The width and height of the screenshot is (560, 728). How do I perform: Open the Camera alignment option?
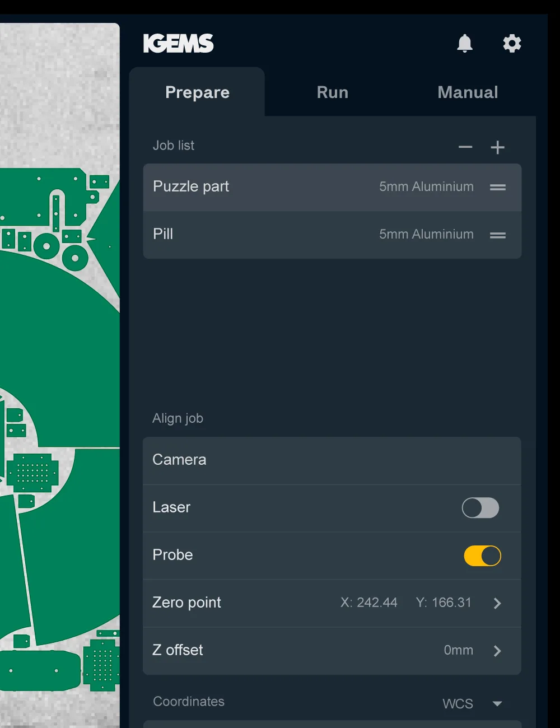click(x=332, y=460)
